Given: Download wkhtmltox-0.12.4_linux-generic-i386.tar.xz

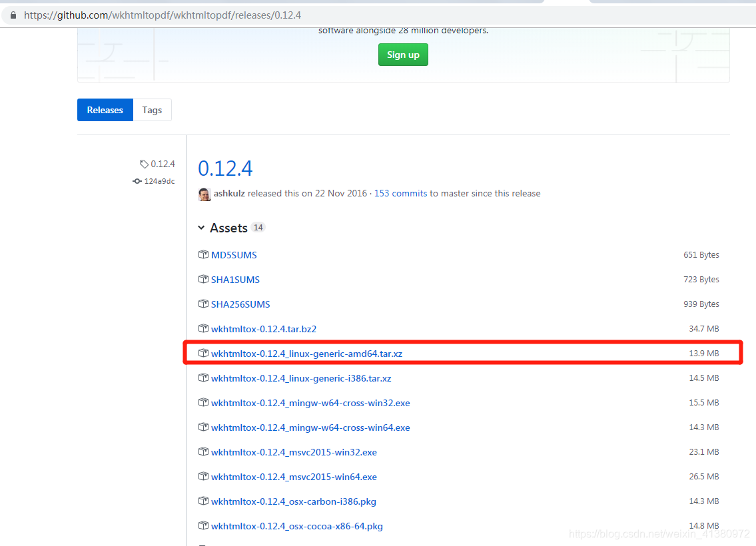Looking at the screenshot, I should tap(301, 378).
